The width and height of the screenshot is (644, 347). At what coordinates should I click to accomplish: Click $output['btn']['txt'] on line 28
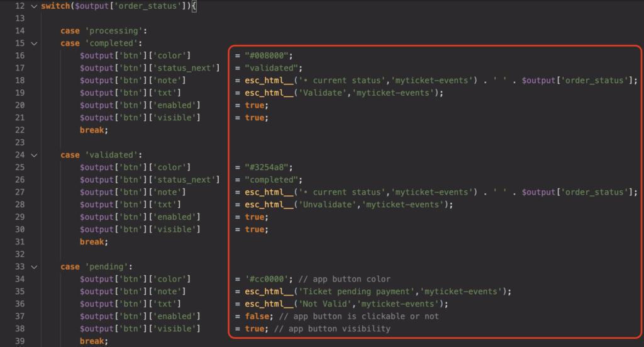pyautogui.click(x=130, y=205)
